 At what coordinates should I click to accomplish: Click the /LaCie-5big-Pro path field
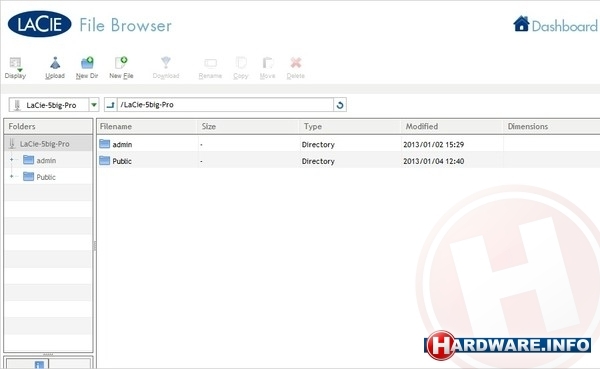click(x=225, y=104)
